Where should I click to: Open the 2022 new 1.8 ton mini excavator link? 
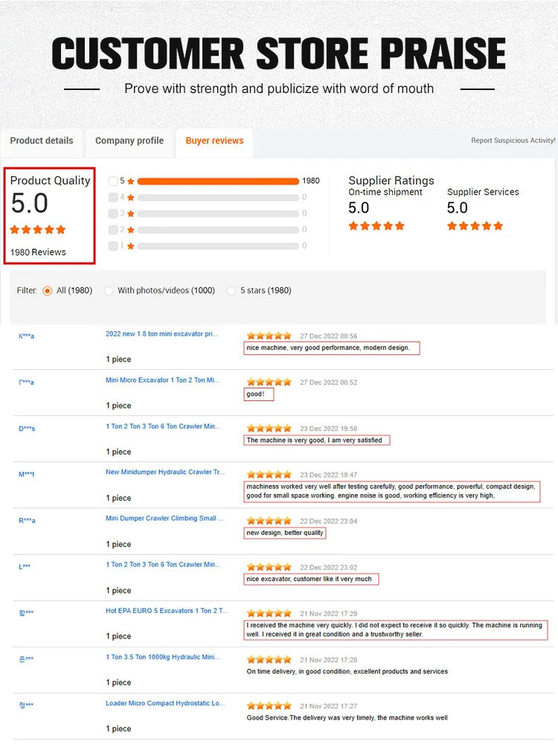[161, 334]
